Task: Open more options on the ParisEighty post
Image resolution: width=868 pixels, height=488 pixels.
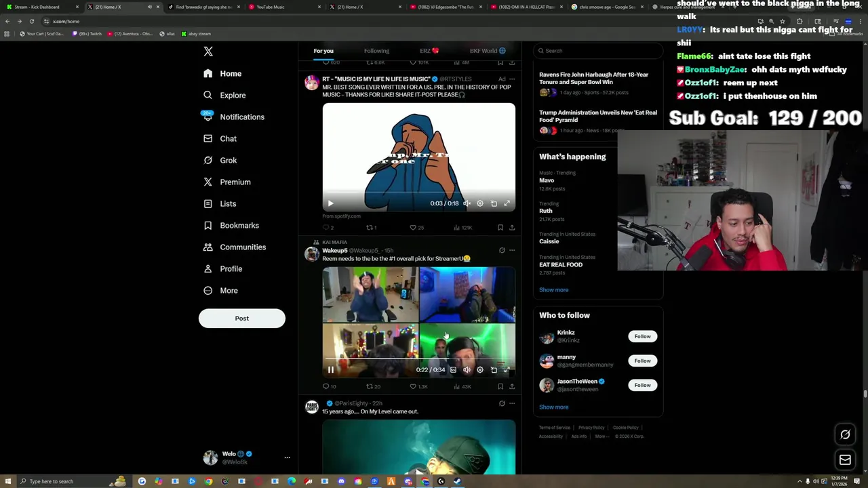Action: tap(512, 403)
